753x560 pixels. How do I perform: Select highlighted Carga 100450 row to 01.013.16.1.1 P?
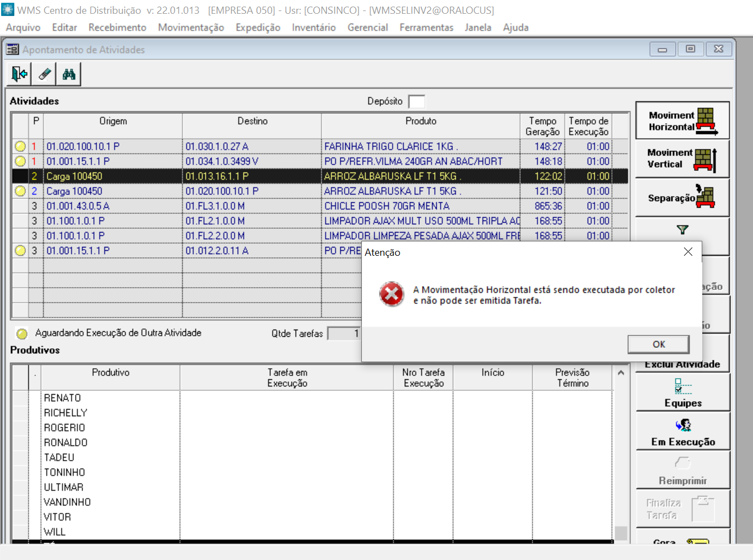click(x=320, y=176)
